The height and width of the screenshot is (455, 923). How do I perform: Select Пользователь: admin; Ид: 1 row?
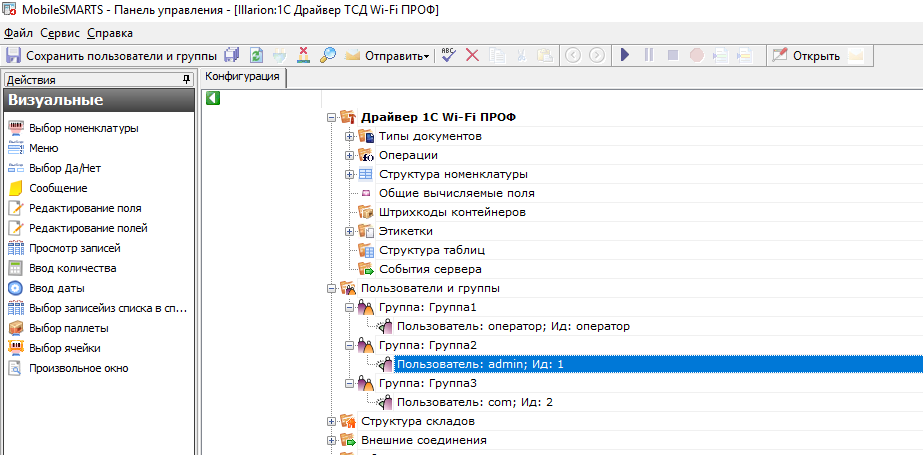coord(659,364)
